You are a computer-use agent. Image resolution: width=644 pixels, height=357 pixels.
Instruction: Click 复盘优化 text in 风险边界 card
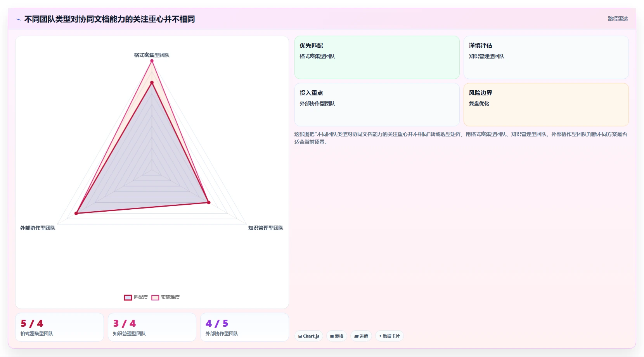tap(479, 103)
